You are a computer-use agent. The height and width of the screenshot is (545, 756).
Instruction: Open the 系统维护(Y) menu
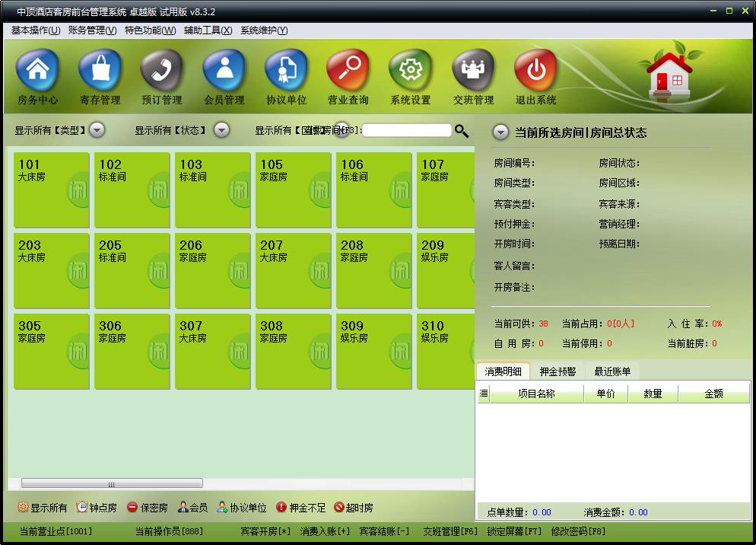264,30
